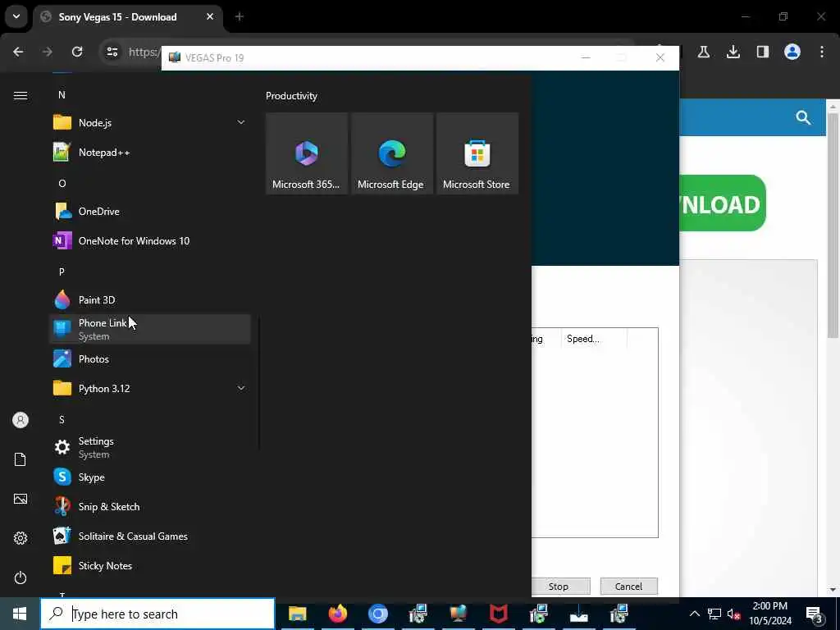Open Firefox from the taskbar
Screen dimensions: 840x630
pos(337,614)
